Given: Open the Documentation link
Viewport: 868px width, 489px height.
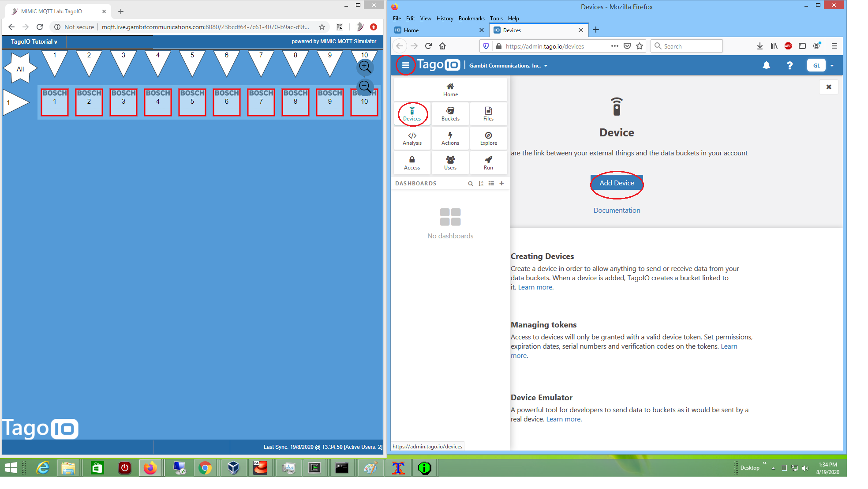Looking at the screenshot, I should click(617, 211).
